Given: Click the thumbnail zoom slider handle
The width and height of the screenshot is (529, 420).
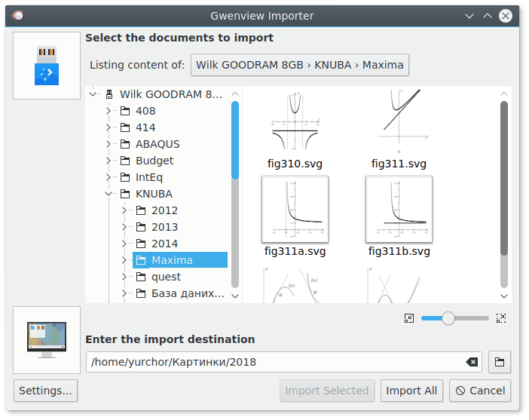Looking at the screenshot, I should (448, 318).
